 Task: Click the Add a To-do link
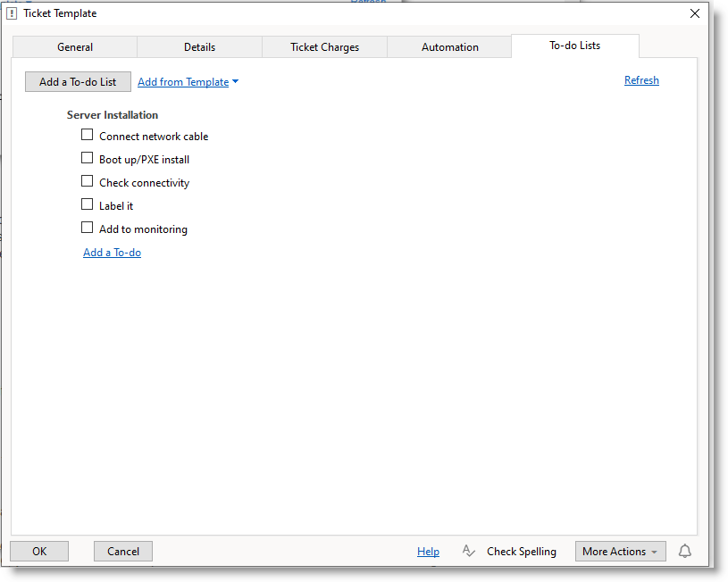point(112,253)
